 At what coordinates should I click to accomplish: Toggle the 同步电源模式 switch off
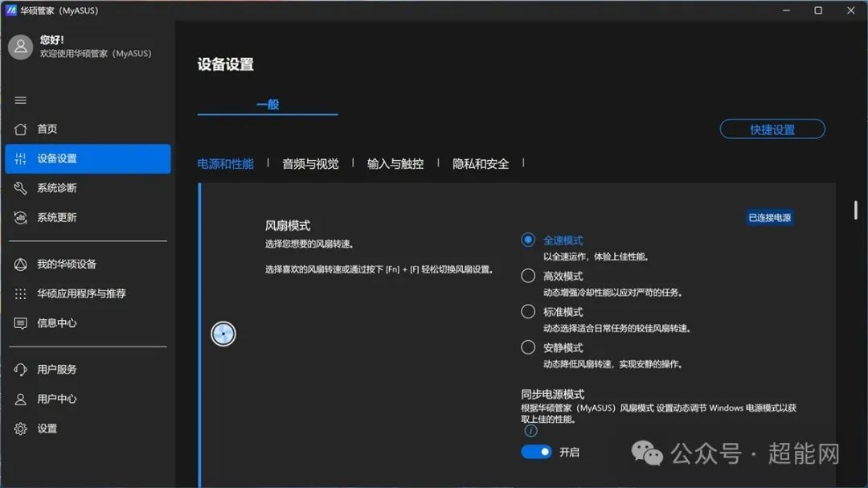click(x=536, y=452)
